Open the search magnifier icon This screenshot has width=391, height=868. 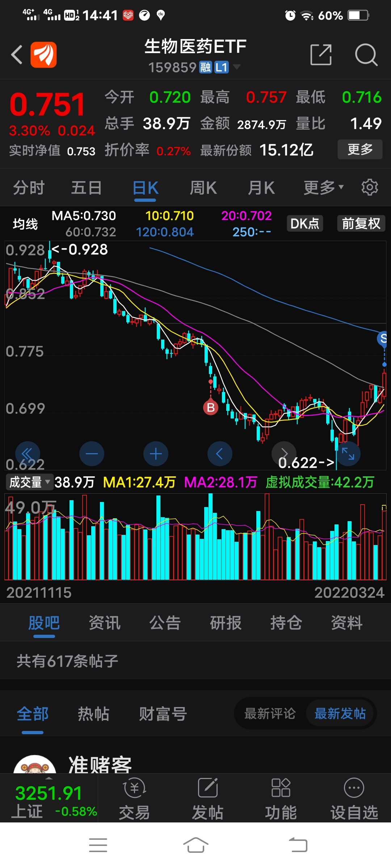tap(366, 55)
